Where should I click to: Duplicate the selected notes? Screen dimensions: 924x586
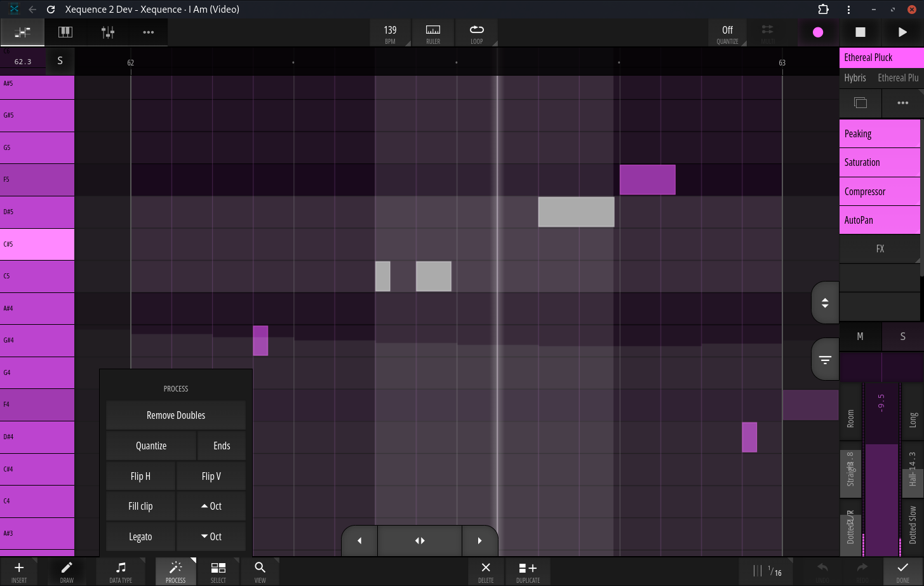tap(528, 571)
